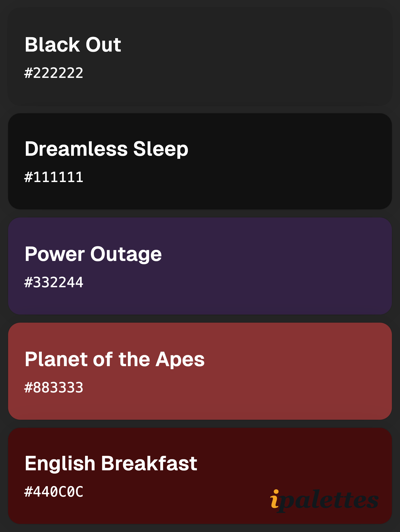Click the #222222 hex code

[x=54, y=73]
